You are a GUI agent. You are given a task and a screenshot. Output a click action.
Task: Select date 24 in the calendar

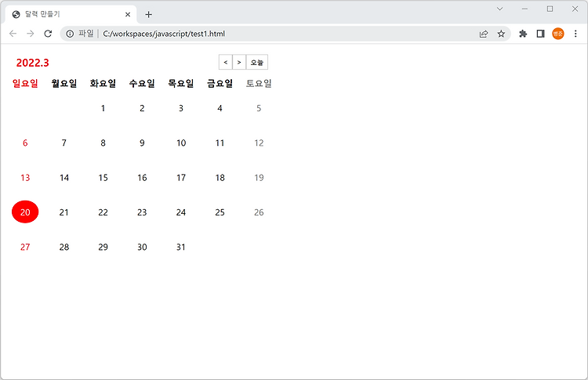(181, 212)
